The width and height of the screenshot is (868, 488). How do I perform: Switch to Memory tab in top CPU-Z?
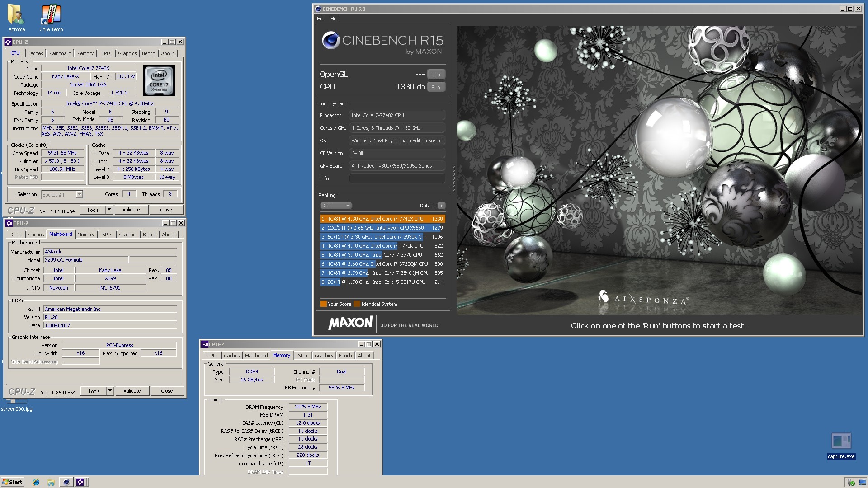[85, 53]
